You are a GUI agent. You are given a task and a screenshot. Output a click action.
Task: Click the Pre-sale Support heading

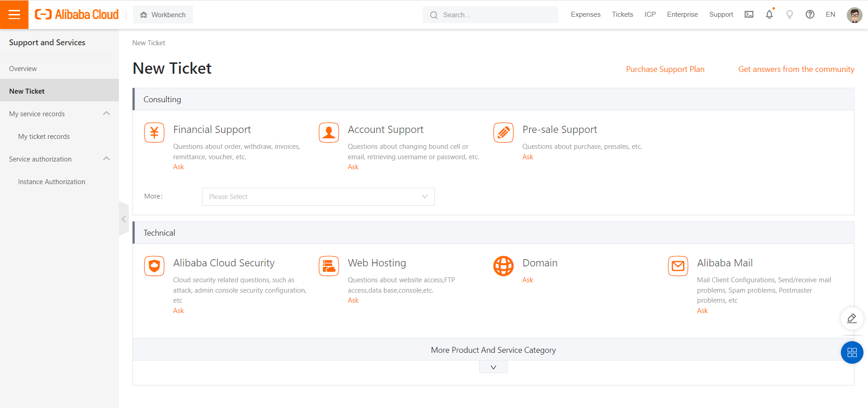coord(560,130)
